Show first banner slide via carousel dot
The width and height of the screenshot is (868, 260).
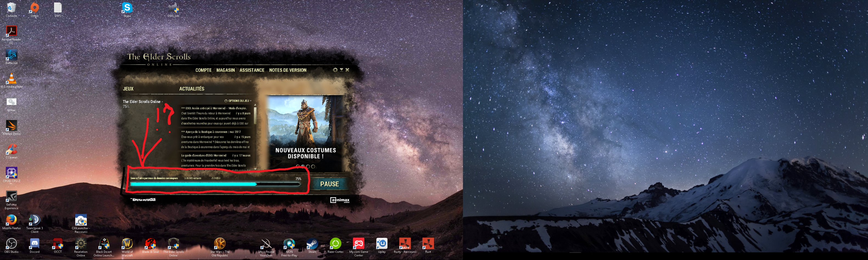(x=298, y=166)
